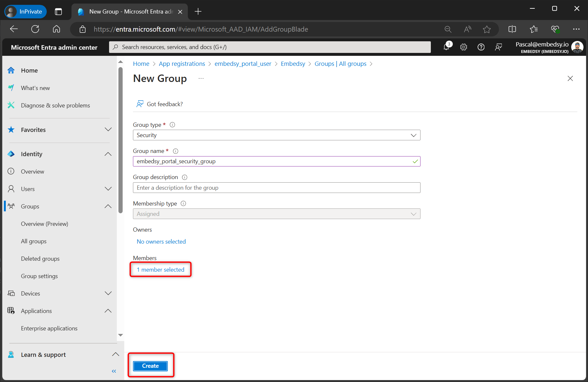The height and width of the screenshot is (382, 588).
Task: Open the notifications bell
Action: [447, 47]
